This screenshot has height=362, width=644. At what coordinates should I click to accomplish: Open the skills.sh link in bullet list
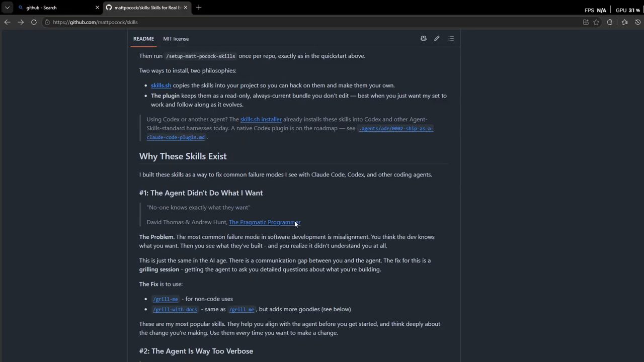click(x=161, y=85)
